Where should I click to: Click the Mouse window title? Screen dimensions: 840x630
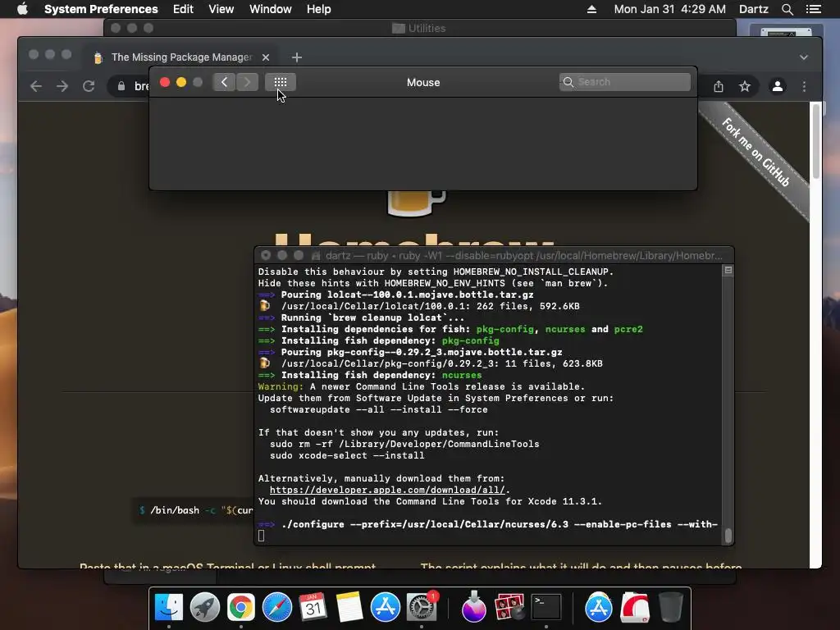(x=423, y=83)
